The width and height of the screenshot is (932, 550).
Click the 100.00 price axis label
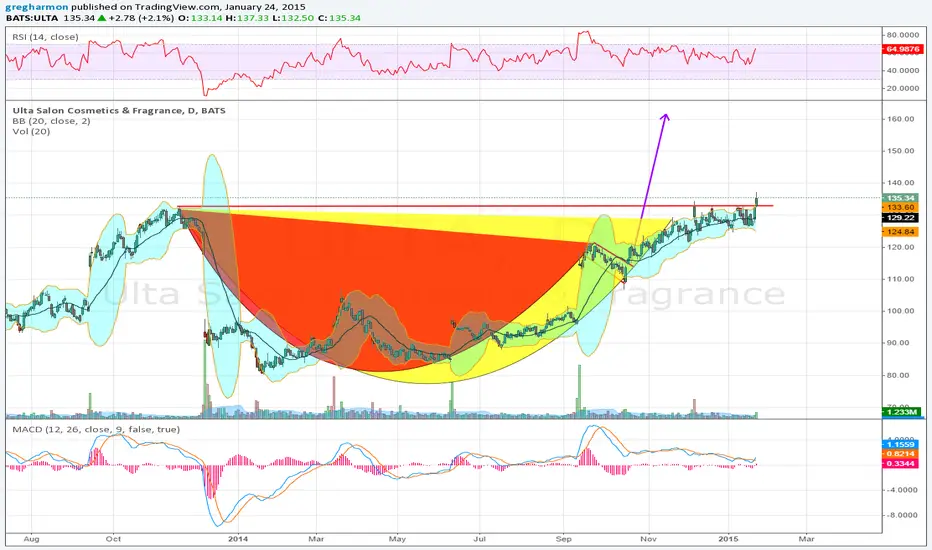tap(900, 311)
